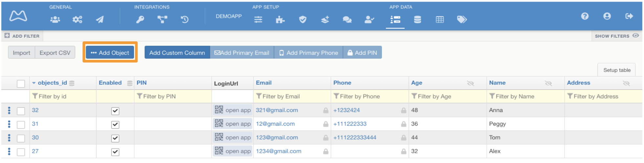The height and width of the screenshot is (163, 644).
Task: Open object id 30 link
Action: click(x=35, y=137)
